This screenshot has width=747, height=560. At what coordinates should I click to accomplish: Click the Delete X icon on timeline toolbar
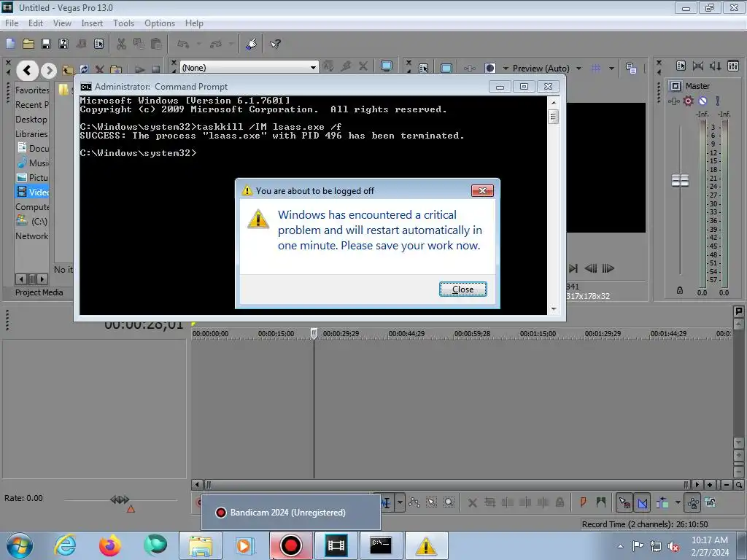tap(473, 502)
